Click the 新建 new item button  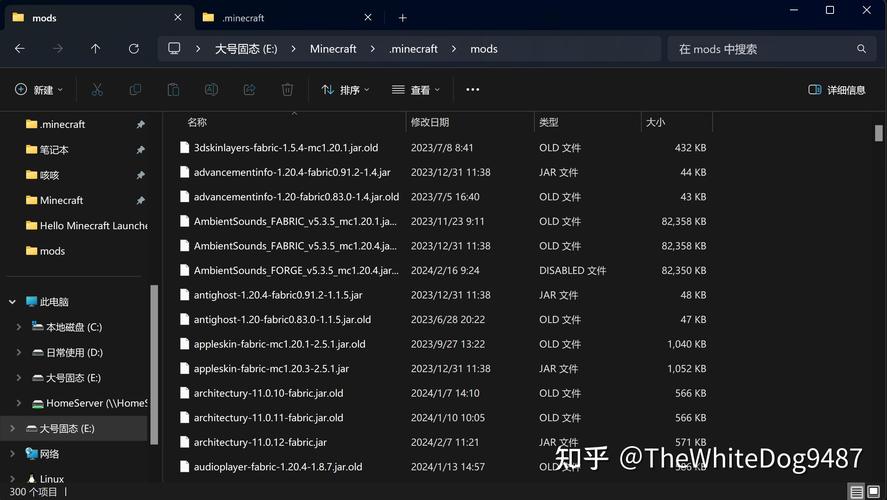[x=38, y=90]
